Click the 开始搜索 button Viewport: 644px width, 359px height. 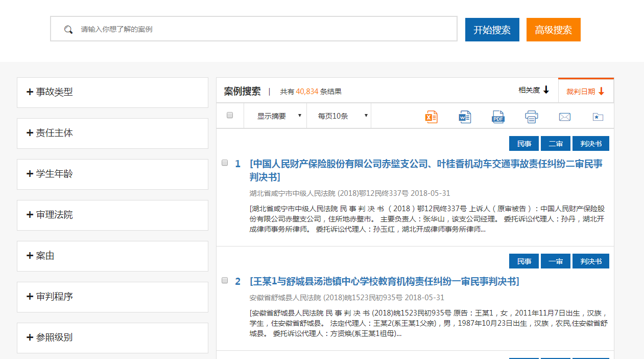492,30
